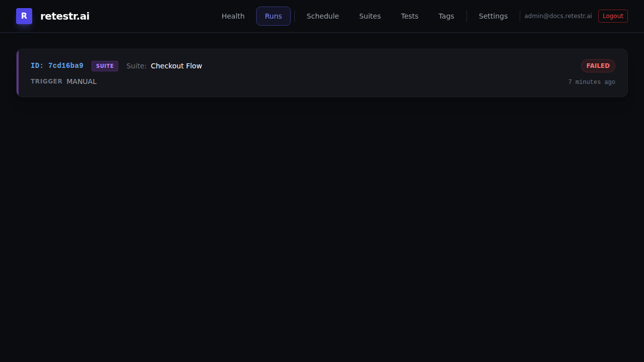644x362 pixels.
Task: Click the R logo icon
Action: (24, 16)
